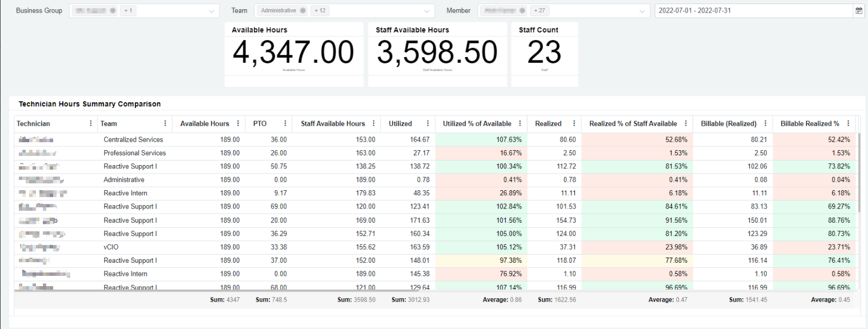
Task: Open the calendar date picker icon
Action: click(x=858, y=11)
